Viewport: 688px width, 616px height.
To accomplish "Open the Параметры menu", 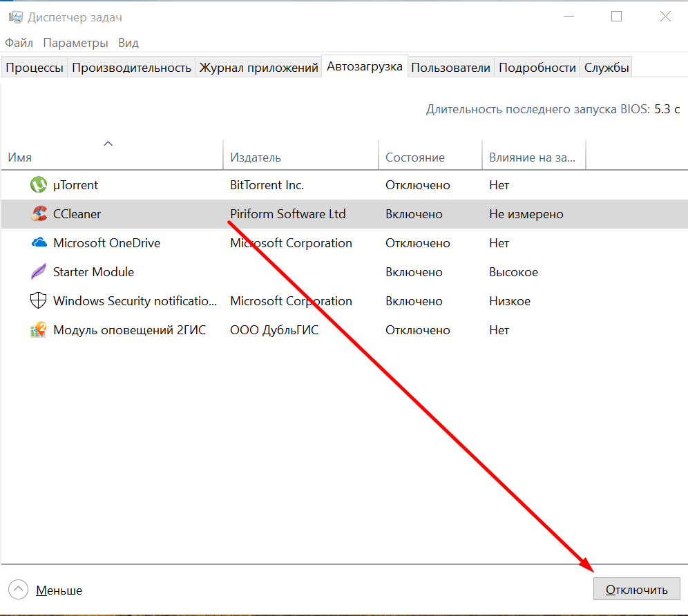I will (x=75, y=43).
